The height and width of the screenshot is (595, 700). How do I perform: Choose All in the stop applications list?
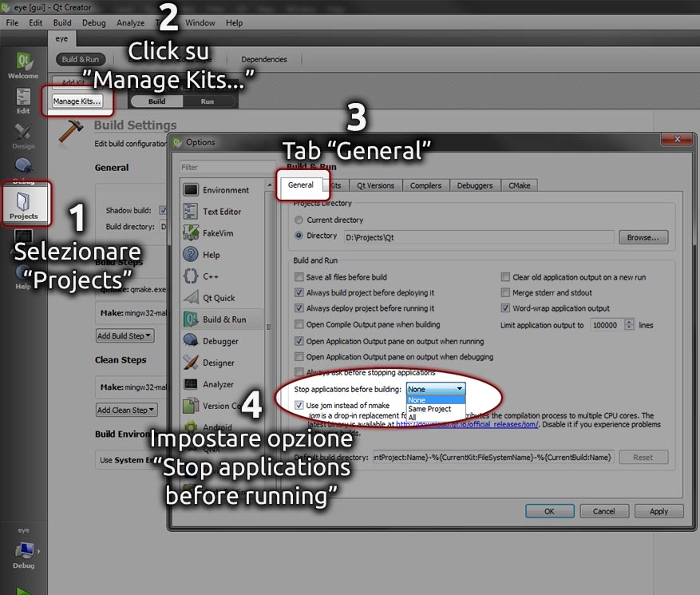click(x=436, y=417)
